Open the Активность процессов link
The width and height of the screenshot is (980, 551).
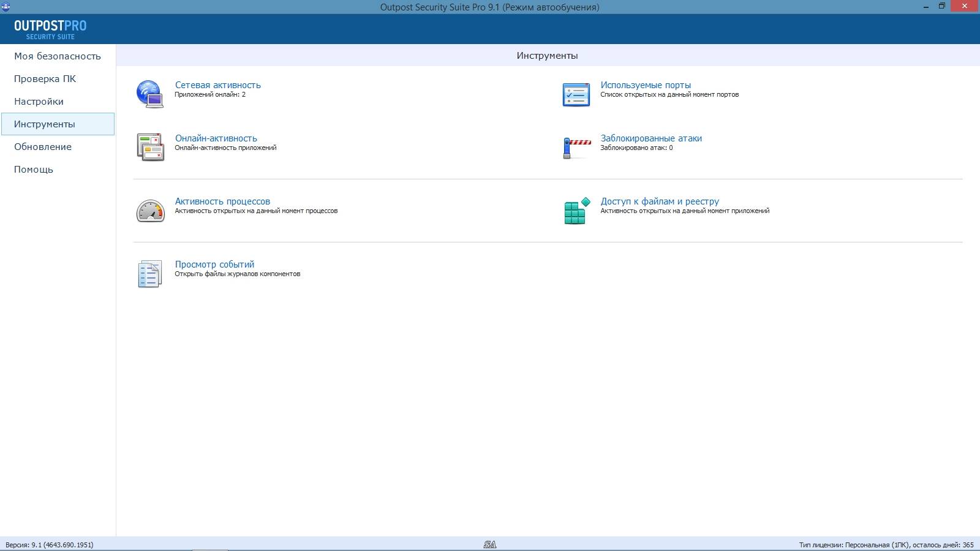222,201
